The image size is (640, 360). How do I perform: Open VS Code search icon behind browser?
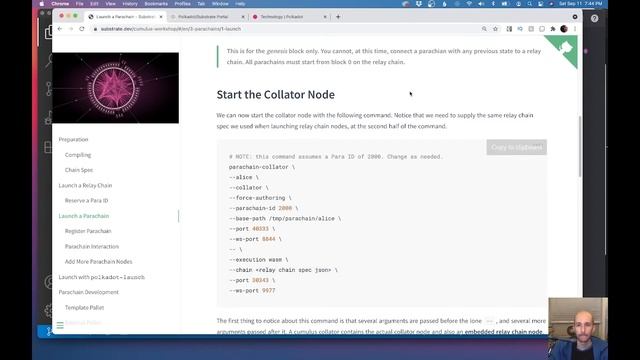(x=49, y=60)
